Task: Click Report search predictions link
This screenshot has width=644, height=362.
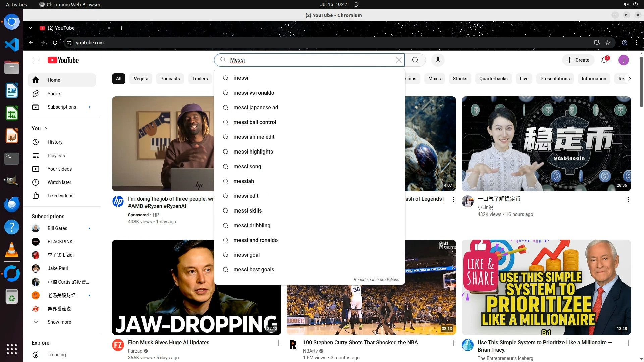Action: coord(376,280)
